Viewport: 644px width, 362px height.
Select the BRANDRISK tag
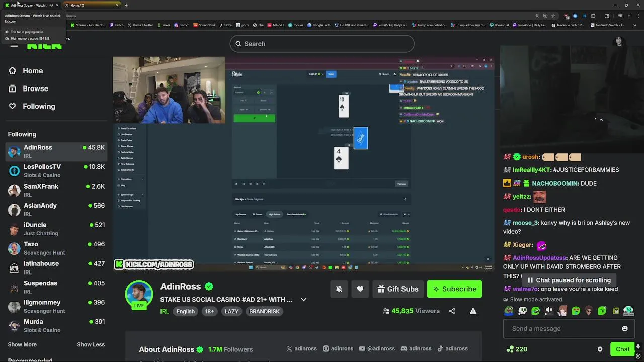pos(264,311)
